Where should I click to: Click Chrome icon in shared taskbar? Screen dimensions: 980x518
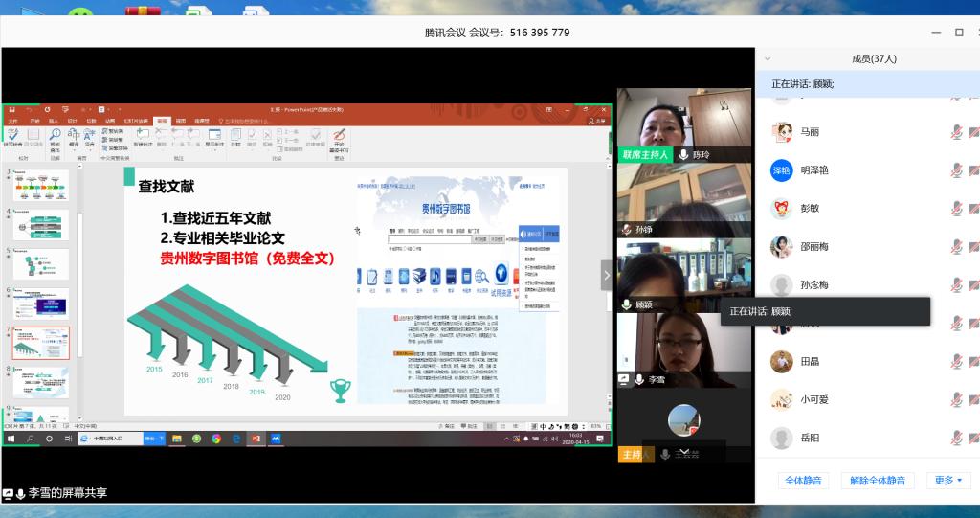216,439
